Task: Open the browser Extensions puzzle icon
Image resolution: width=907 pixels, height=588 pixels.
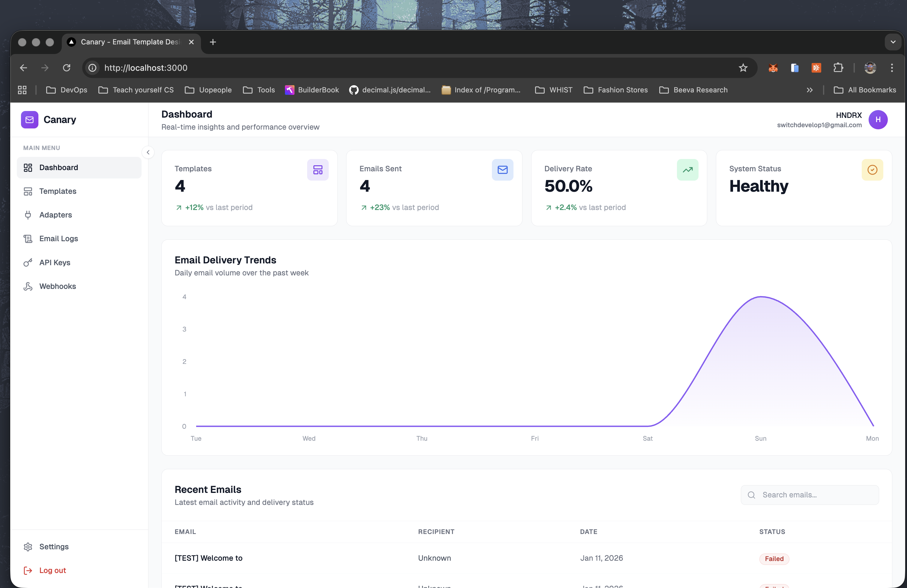Action: [838, 68]
